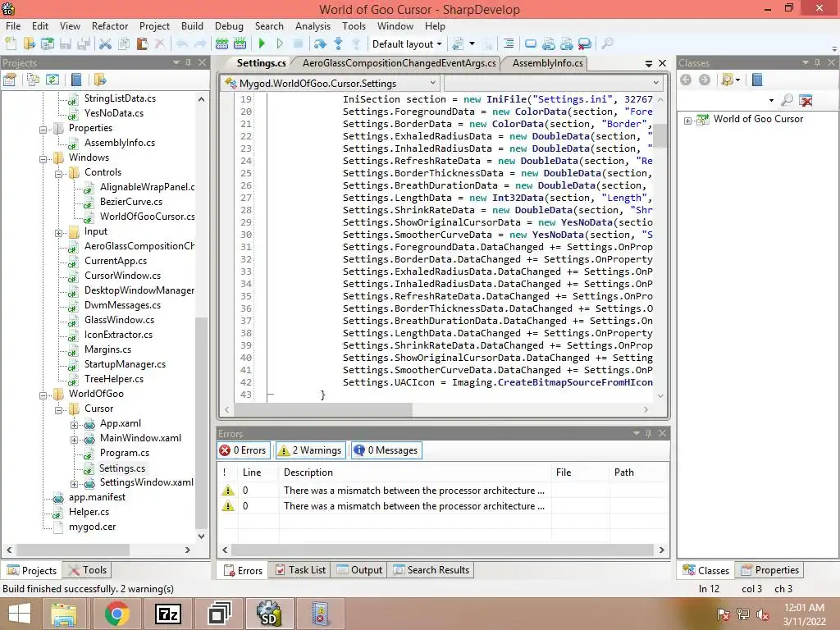Viewport: 840px width, 630px height.
Task: Open SharpDevelop from the Windows taskbar
Action: coord(269,614)
